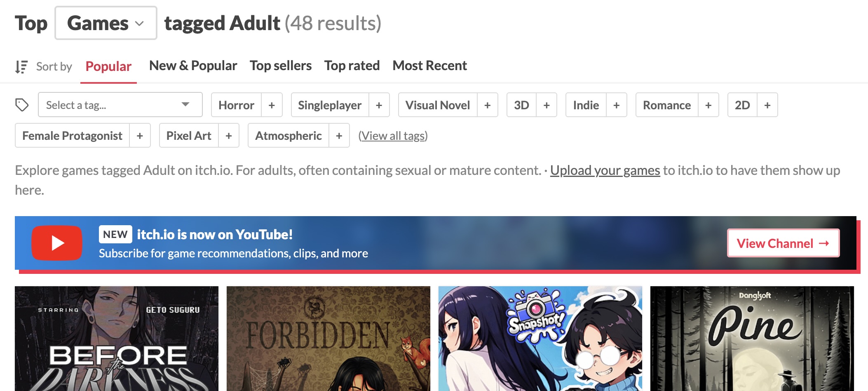Add Pixel Art tag with plus icon
The width and height of the screenshot is (868, 391).
click(x=229, y=136)
